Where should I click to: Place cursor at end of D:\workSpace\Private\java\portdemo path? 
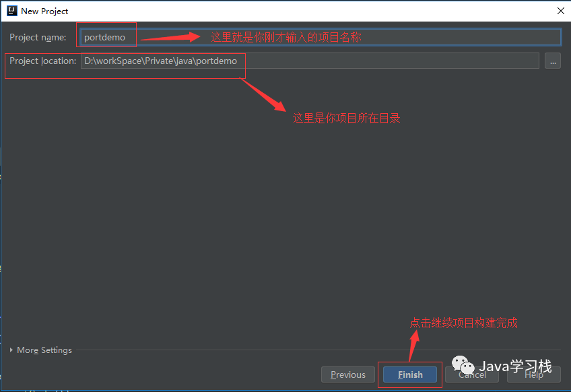point(238,61)
